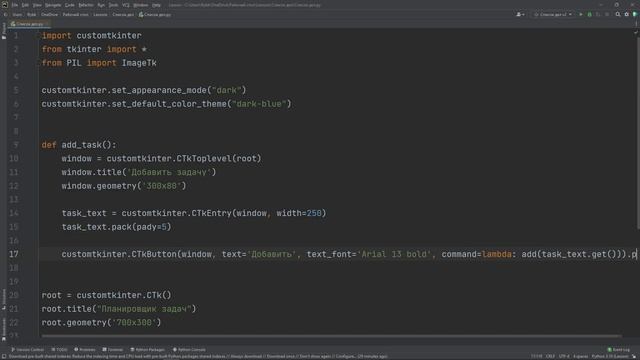Click line number 17 in the gutter
The image size is (640, 360).
tap(14, 254)
